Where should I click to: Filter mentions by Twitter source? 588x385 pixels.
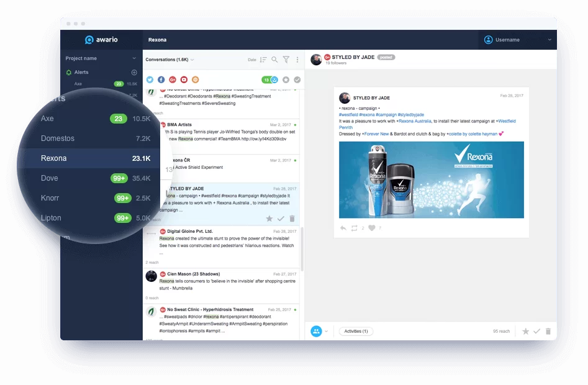[150, 79]
